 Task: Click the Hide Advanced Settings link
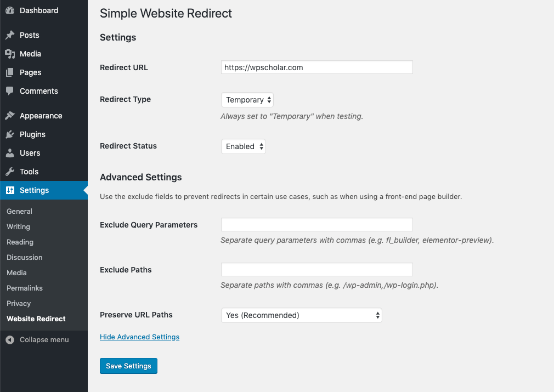(139, 337)
